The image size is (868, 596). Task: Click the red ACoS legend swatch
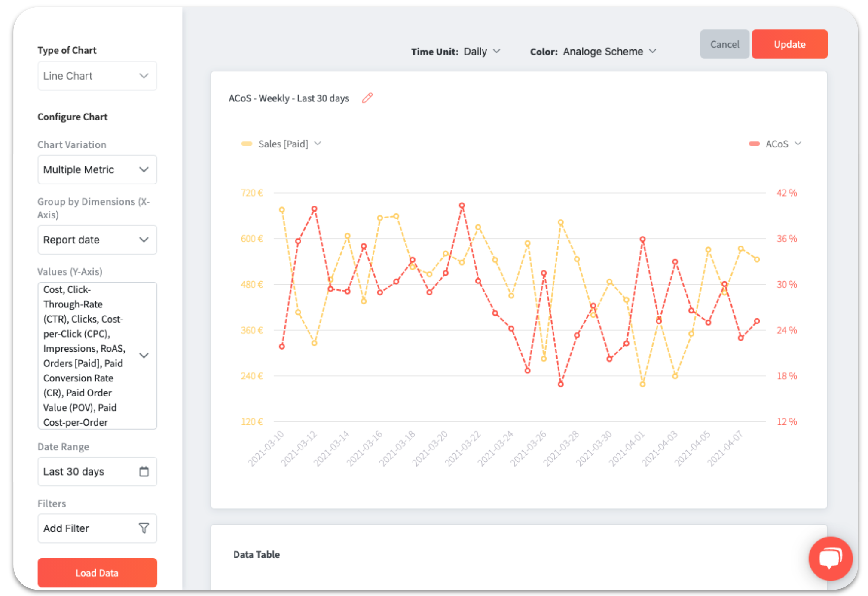click(754, 144)
